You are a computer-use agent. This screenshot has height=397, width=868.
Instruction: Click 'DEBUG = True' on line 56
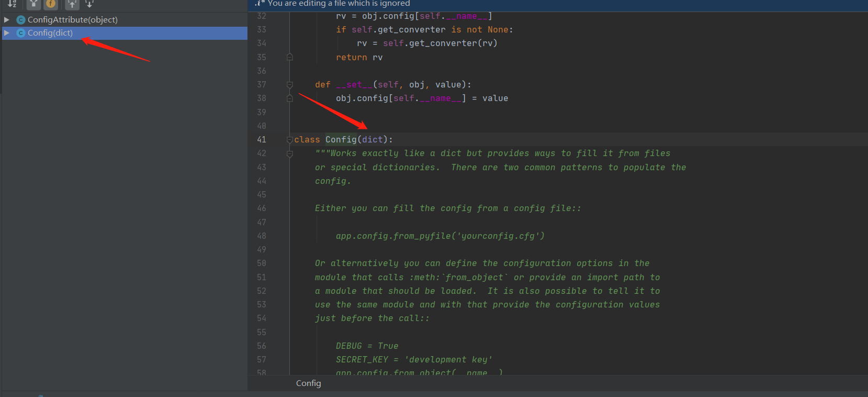pos(367,346)
